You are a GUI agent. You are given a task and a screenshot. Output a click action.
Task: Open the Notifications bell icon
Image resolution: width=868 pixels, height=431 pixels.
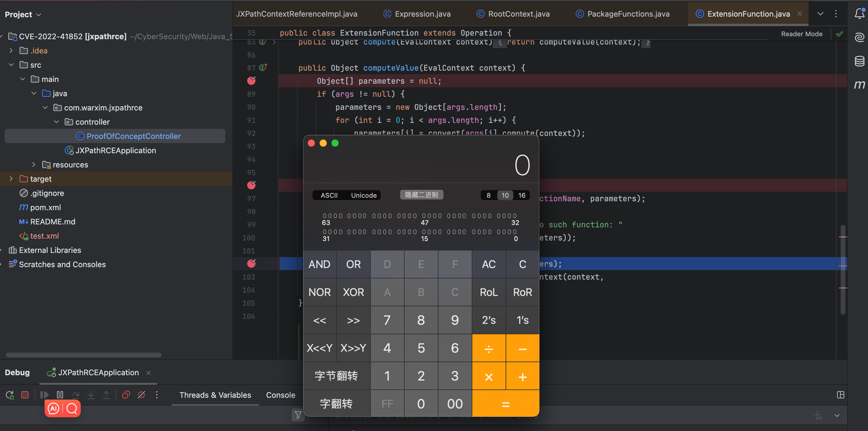859,13
